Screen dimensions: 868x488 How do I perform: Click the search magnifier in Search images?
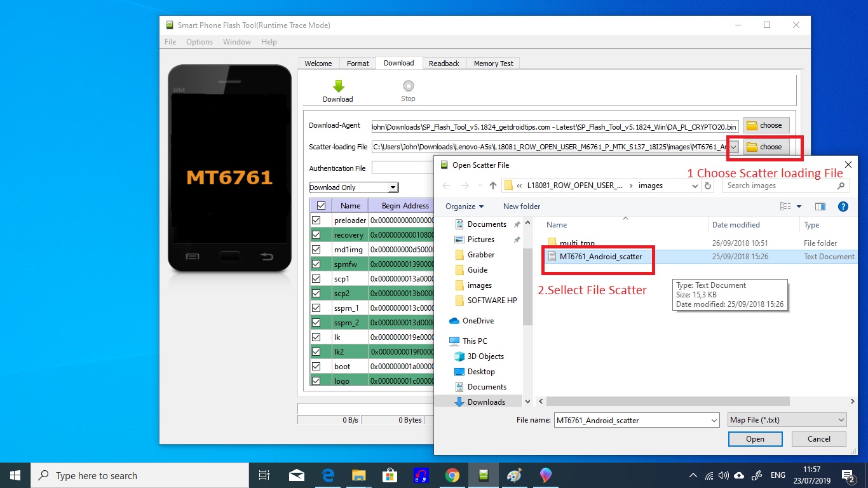pos(841,186)
